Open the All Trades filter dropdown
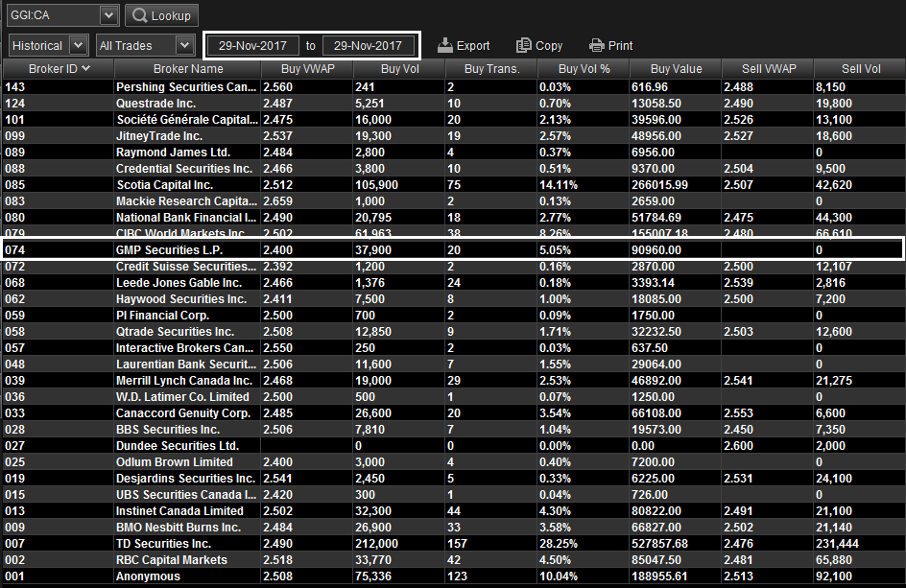 click(x=184, y=46)
